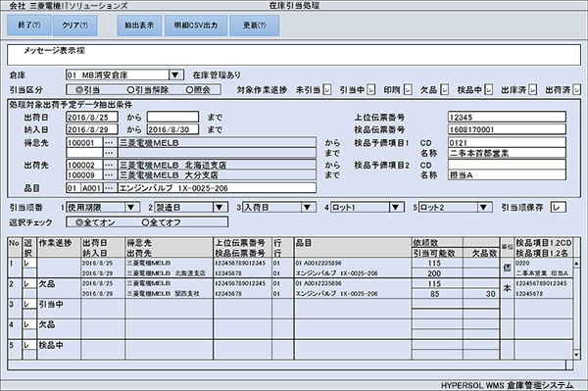Image resolution: width=588 pixels, height=391 pixels.
Task: Click the 欠品数 value 30 in row 2
Action: 491,294
